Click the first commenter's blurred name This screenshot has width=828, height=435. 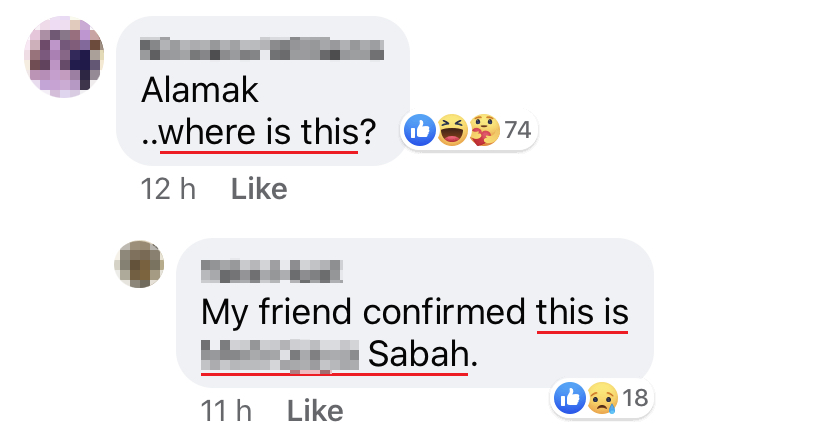[x=262, y=47]
